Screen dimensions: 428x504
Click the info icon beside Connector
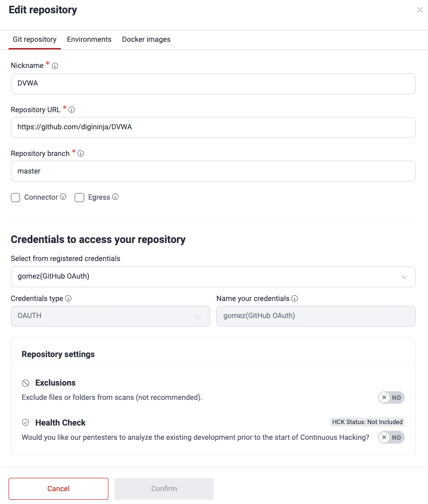[x=62, y=197]
